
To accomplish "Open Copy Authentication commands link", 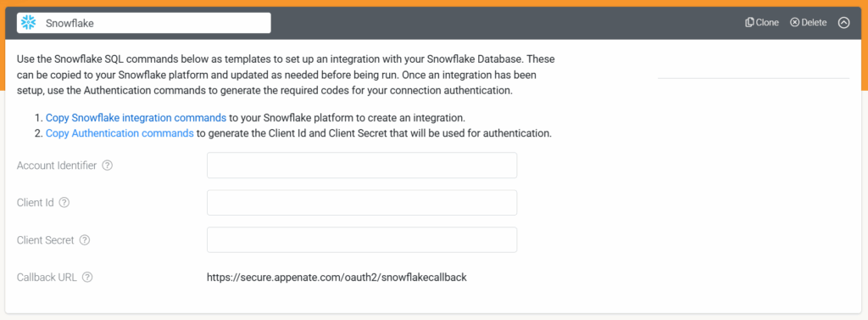I will pyautogui.click(x=120, y=133).
